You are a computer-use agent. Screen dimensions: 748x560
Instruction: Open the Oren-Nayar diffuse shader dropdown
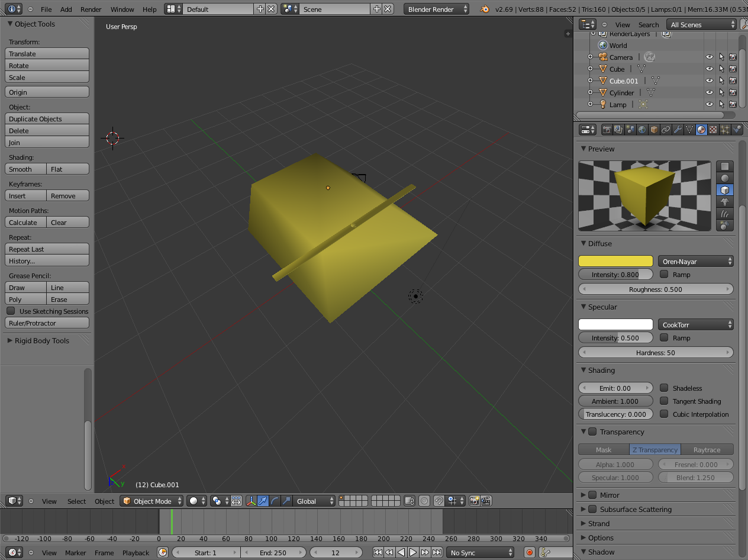pos(696,261)
